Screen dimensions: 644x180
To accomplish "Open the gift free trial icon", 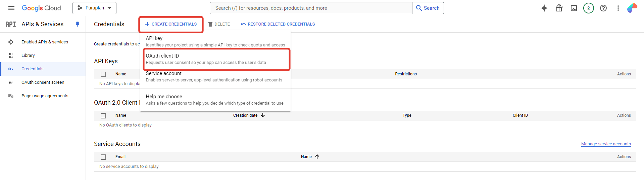I will click(559, 8).
